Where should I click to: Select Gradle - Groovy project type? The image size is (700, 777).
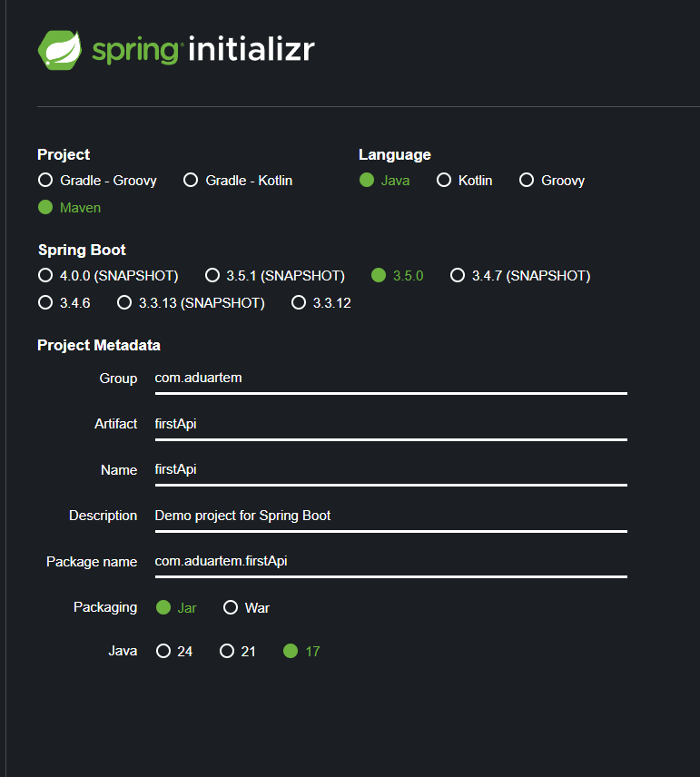97,181
